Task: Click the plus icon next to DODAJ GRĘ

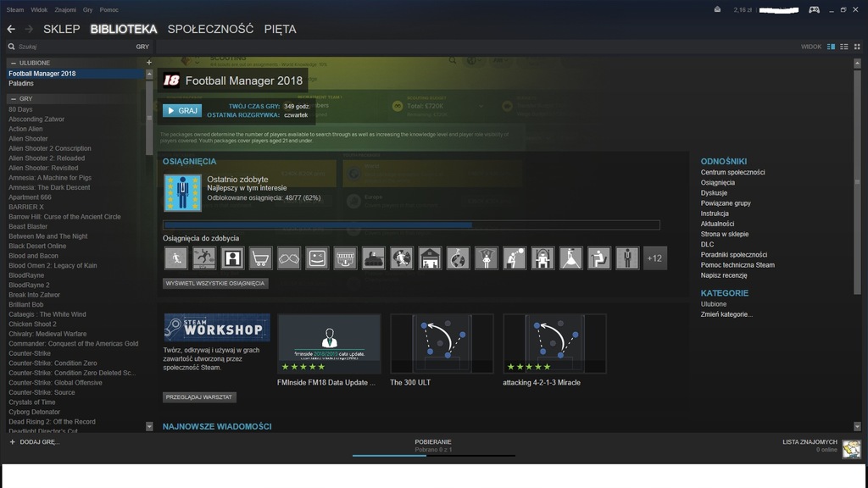Action: click(x=12, y=442)
